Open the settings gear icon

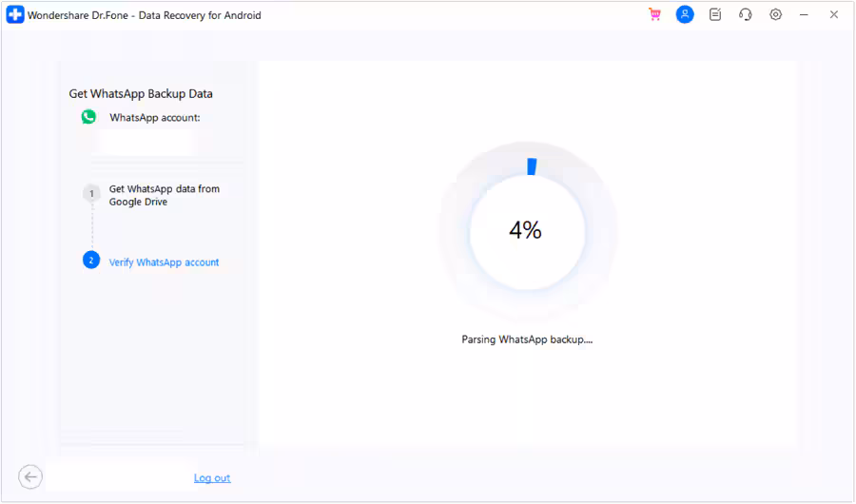pos(776,15)
